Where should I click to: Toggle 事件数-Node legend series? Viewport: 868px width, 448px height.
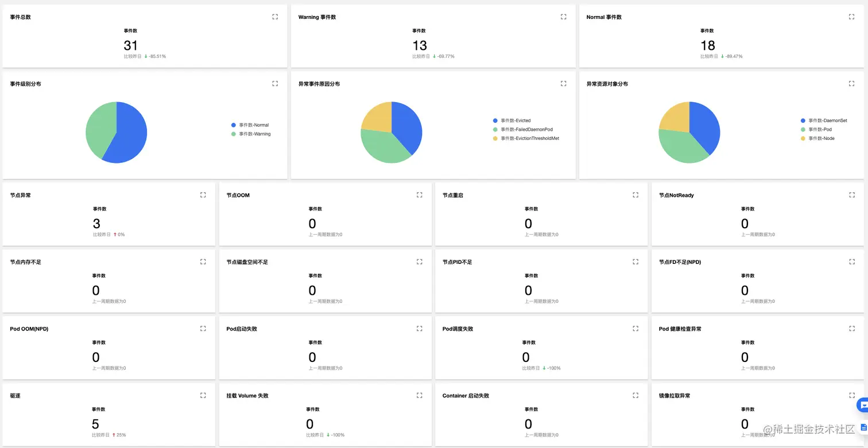pos(817,138)
